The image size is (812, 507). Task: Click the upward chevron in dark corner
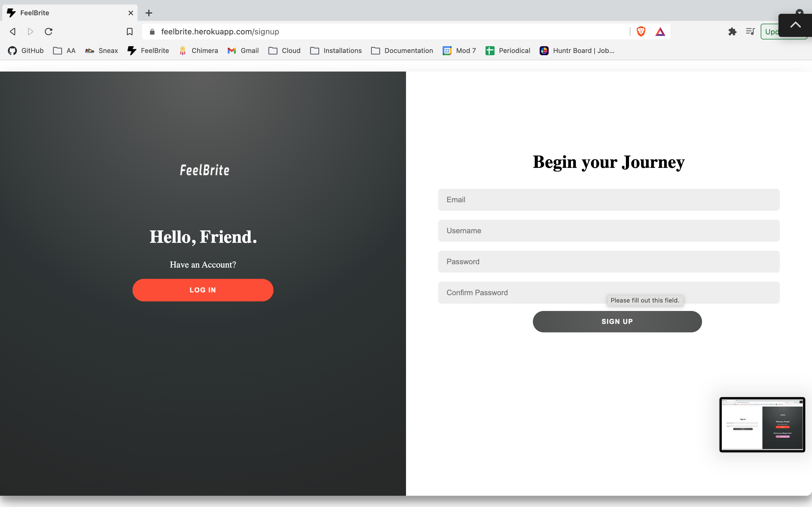click(795, 25)
